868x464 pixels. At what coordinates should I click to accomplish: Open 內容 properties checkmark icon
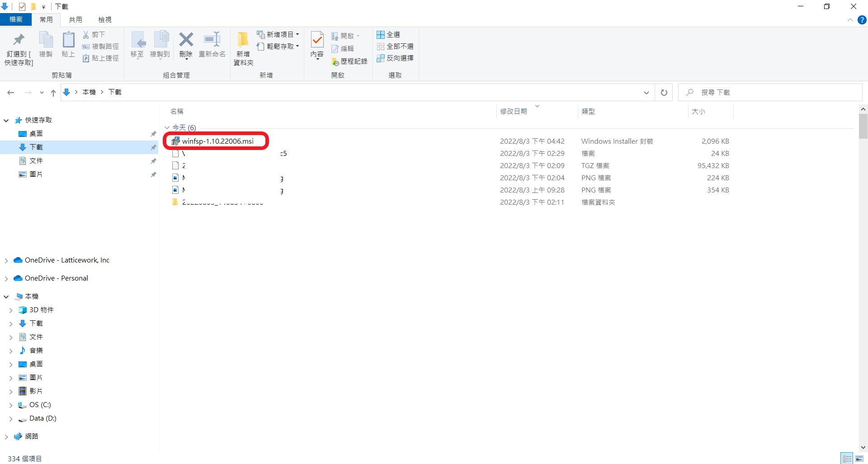(x=317, y=40)
